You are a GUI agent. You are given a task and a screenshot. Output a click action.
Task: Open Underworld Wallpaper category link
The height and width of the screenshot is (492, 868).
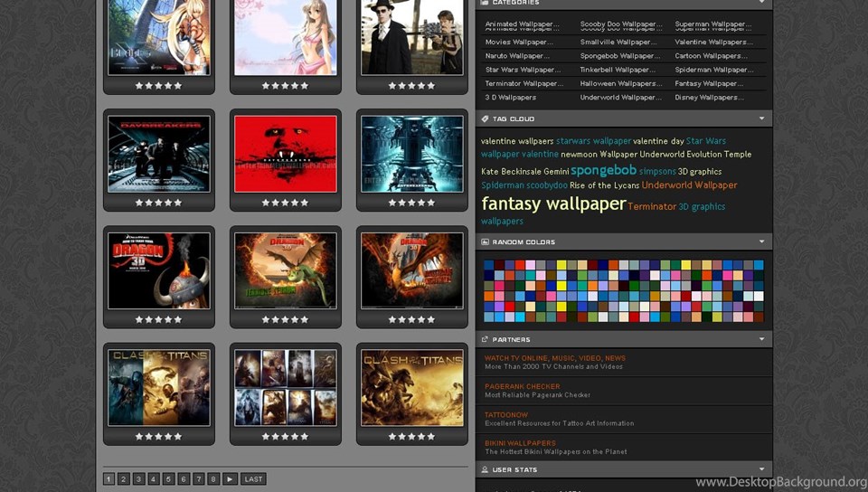pos(620,98)
